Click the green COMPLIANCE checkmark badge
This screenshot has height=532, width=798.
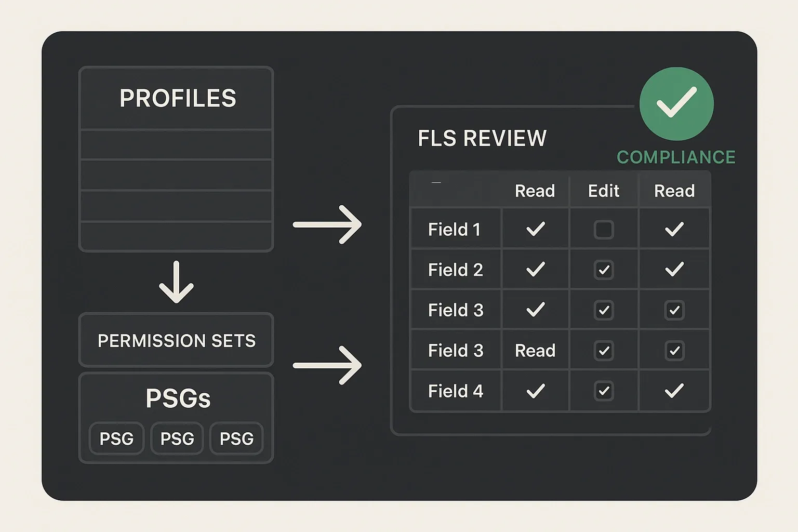(676, 104)
